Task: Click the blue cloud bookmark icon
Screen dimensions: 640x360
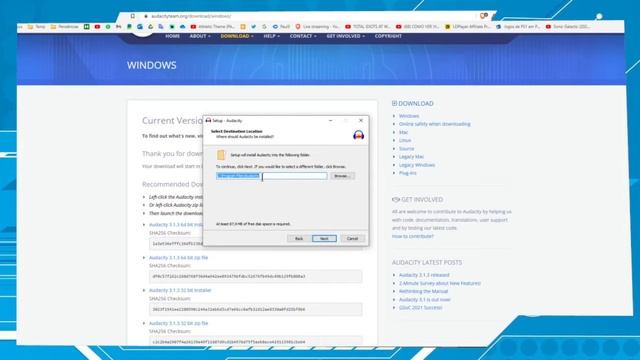Action: coord(182,27)
